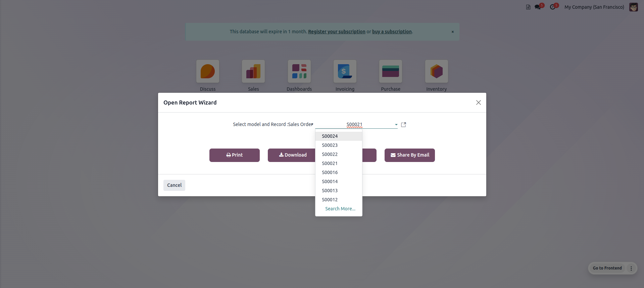644x288 pixels.
Task: Open the user avatar menu
Action: point(633,7)
